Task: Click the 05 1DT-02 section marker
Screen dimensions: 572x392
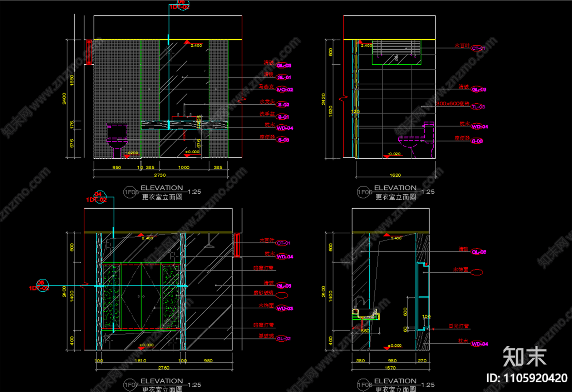Action: pyautogui.click(x=39, y=286)
